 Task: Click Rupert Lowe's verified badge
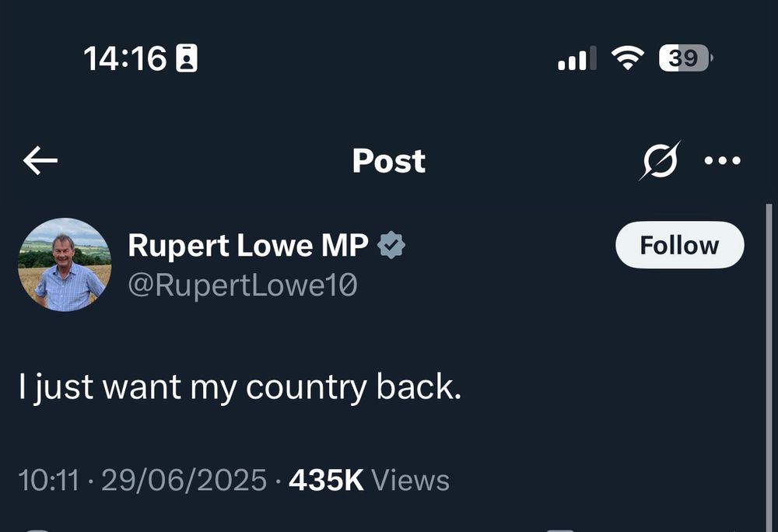click(x=391, y=243)
